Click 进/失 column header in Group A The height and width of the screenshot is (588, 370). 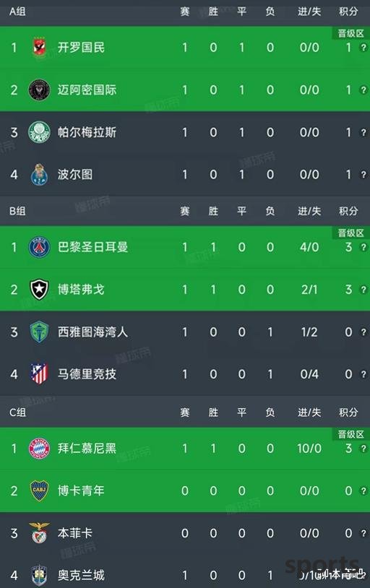(309, 12)
